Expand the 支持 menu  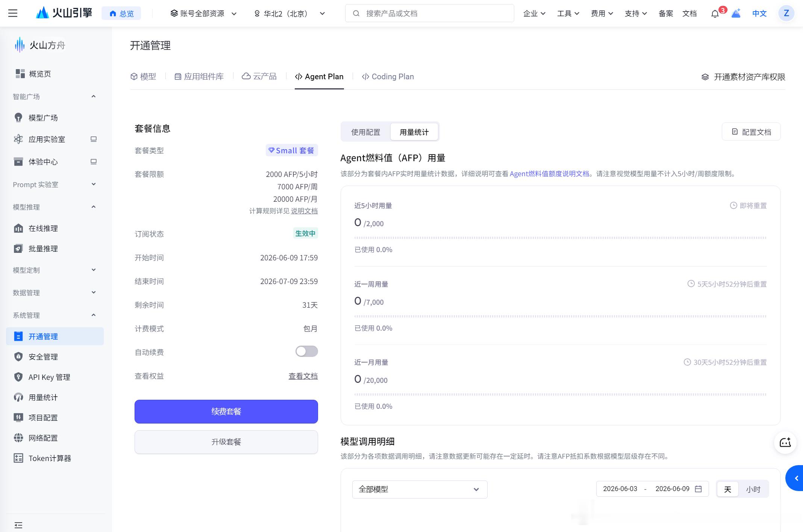pyautogui.click(x=636, y=14)
